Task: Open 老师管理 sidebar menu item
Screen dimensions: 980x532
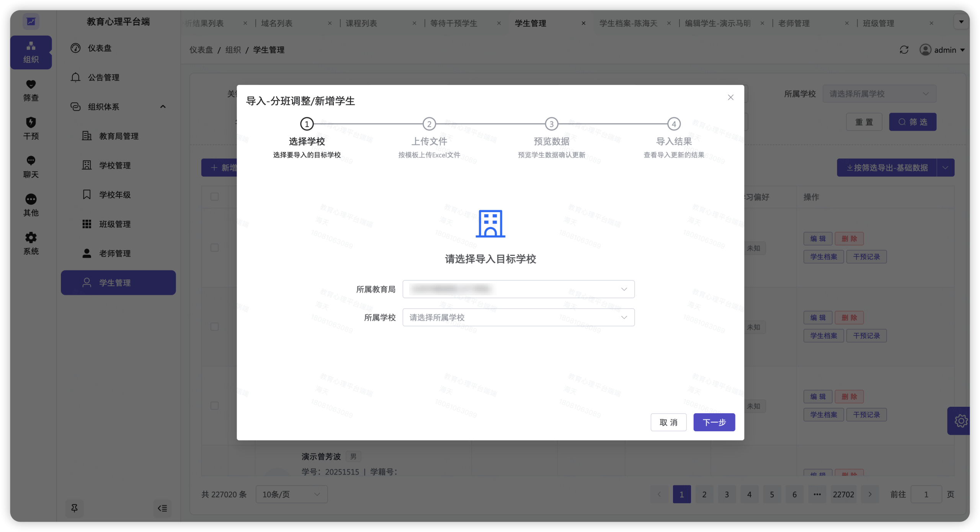Action: pyautogui.click(x=118, y=253)
